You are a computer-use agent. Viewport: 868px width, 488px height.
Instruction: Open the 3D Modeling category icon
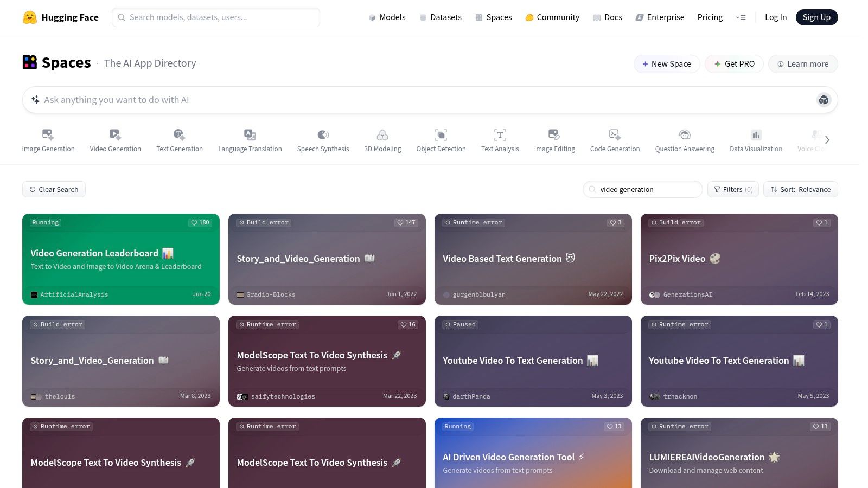point(382,134)
